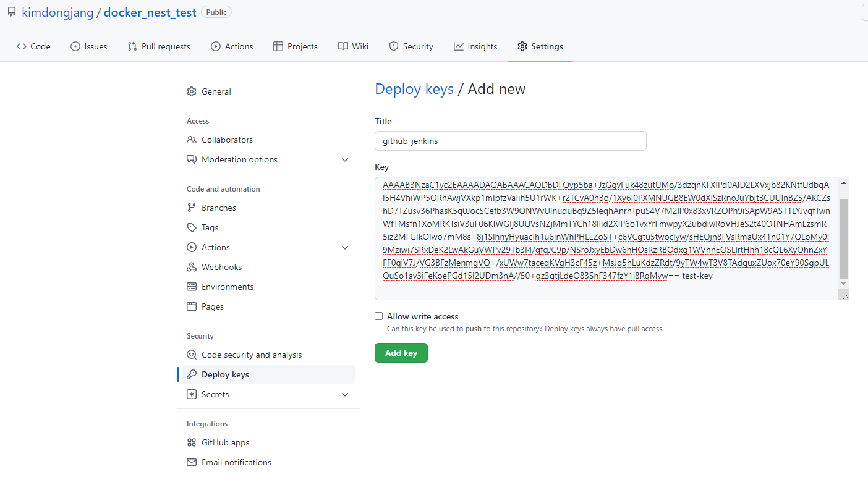Open the docker_nest_test repository link

(x=150, y=12)
